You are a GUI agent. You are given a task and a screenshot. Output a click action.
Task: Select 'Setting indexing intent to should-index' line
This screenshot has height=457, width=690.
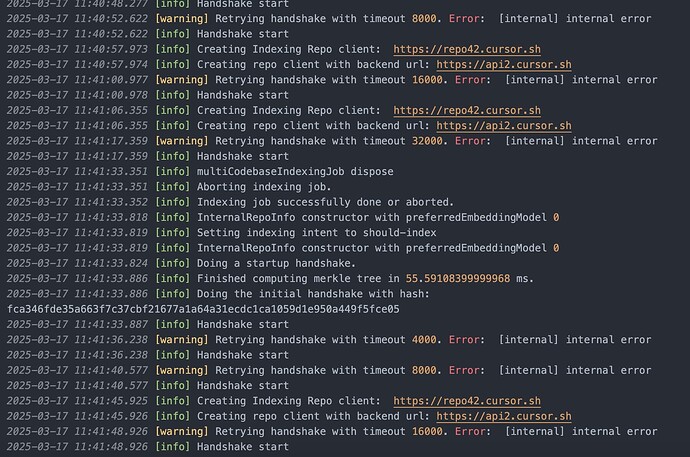pos(222,233)
